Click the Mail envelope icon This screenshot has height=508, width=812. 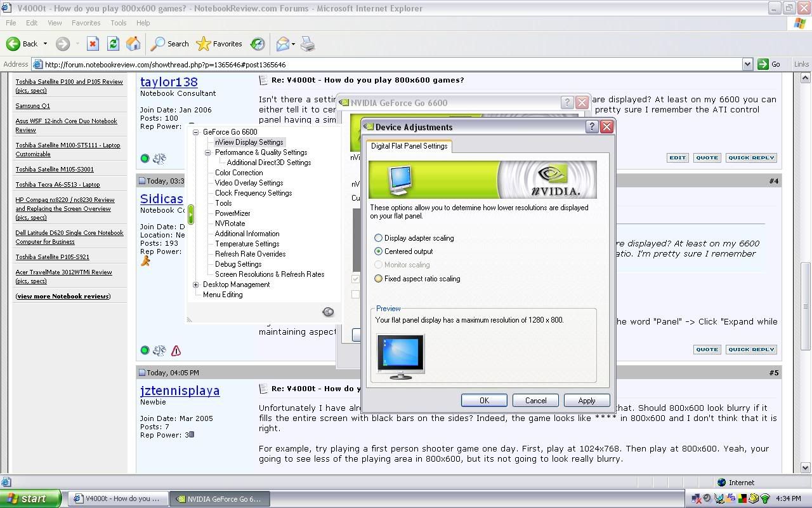282,44
